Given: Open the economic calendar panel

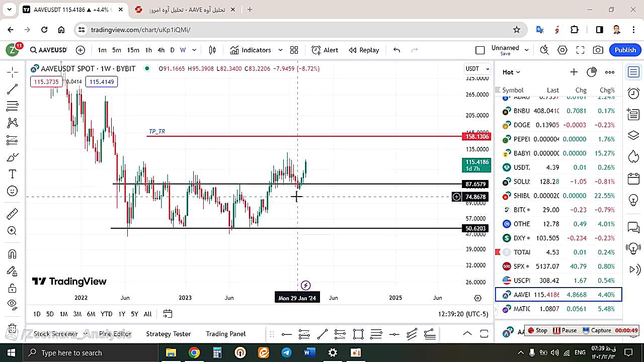Looking at the screenshot, I should pos(633,178).
